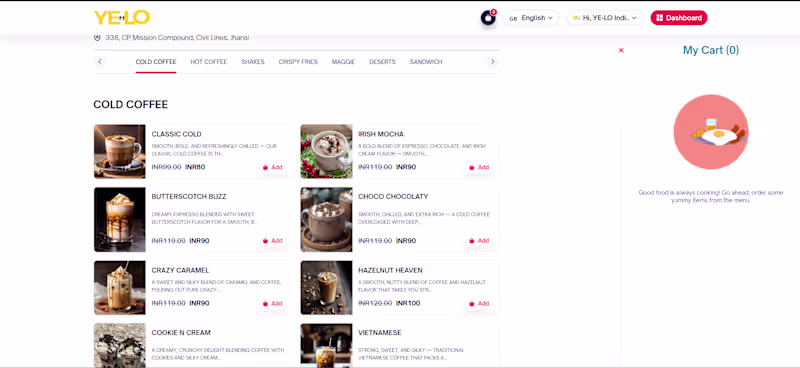Add Classic Cold to cart
The height and width of the screenshot is (368, 800).
(x=272, y=167)
